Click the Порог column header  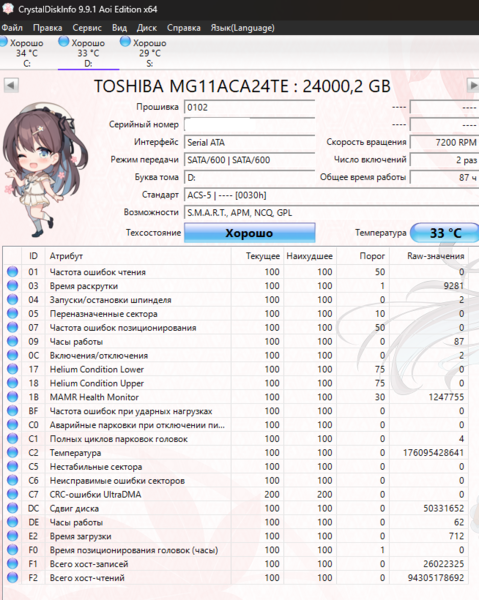pos(363,256)
